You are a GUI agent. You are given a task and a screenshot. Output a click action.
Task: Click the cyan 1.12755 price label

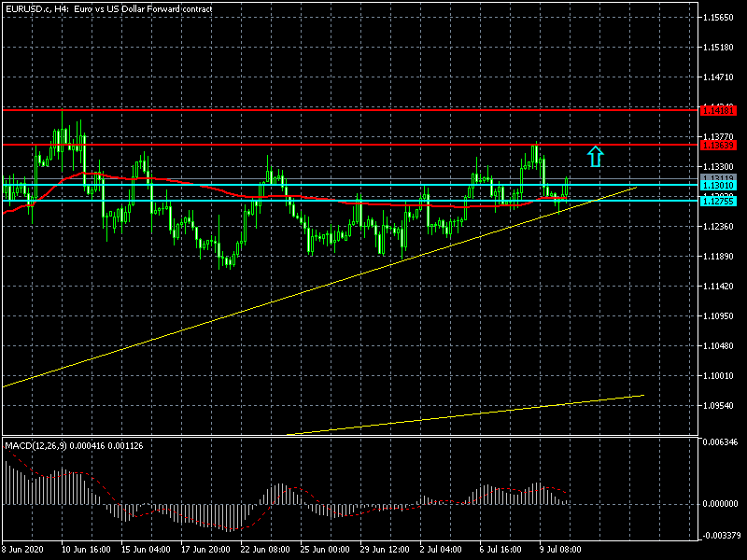(718, 201)
